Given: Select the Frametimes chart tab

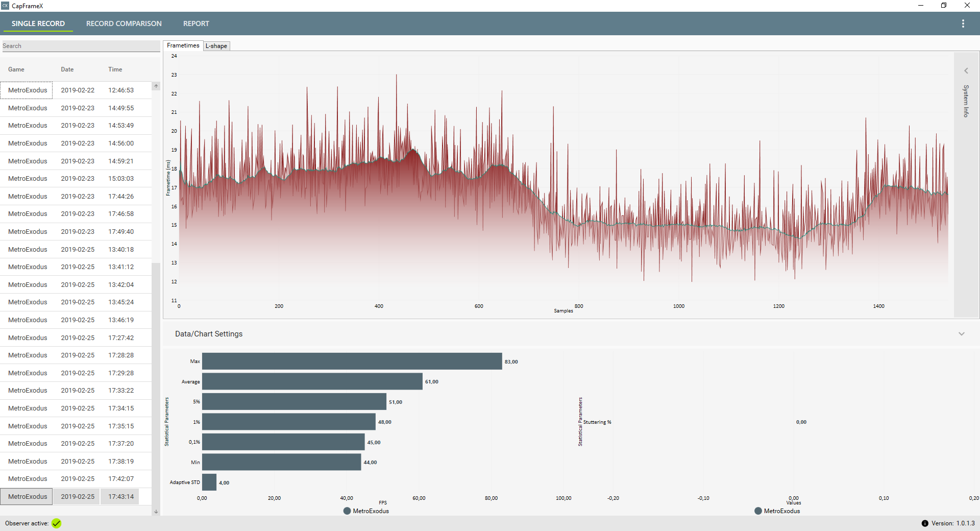Looking at the screenshot, I should point(183,45).
